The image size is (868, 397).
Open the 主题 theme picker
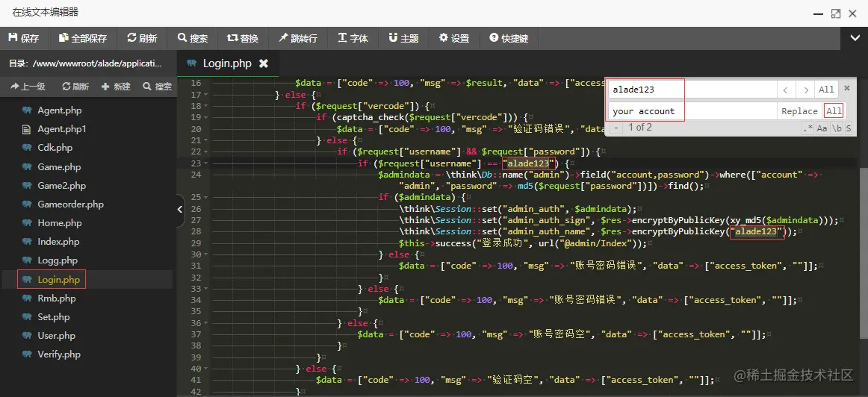click(403, 38)
